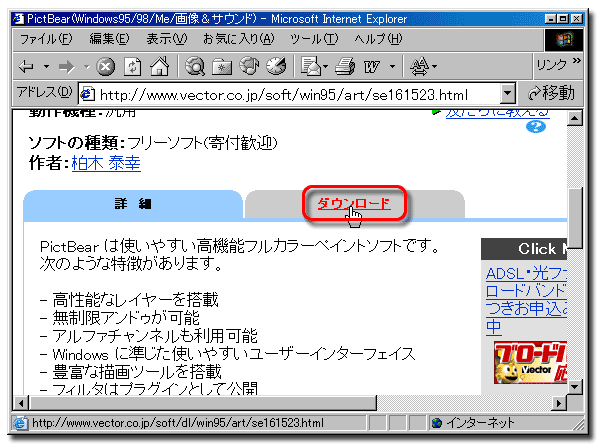Refresh the page with the Refresh icon

[x=132, y=67]
